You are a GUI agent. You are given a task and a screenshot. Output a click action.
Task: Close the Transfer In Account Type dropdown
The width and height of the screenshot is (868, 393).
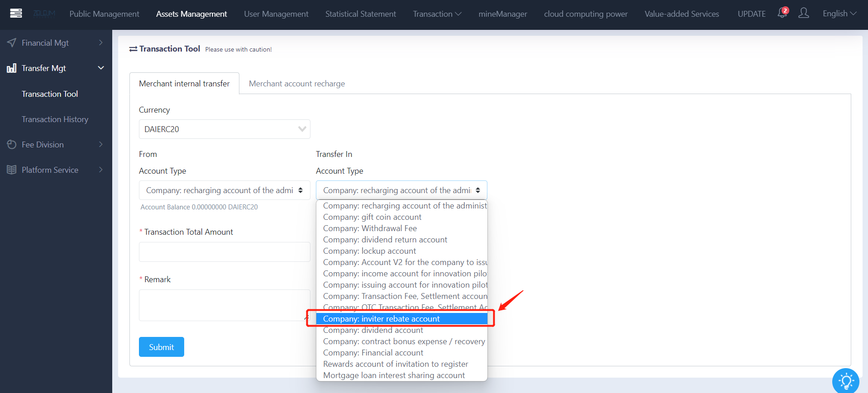tap(401, 190)
